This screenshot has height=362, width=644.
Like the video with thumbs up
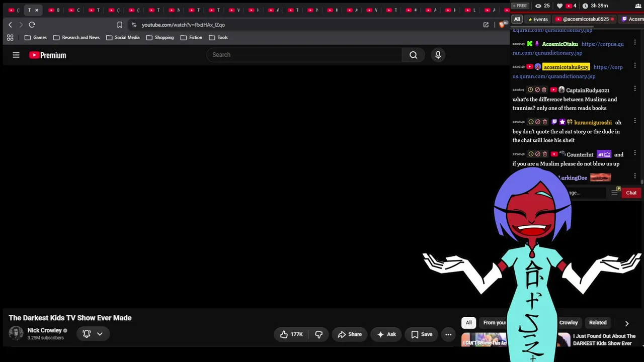point(291,334)
